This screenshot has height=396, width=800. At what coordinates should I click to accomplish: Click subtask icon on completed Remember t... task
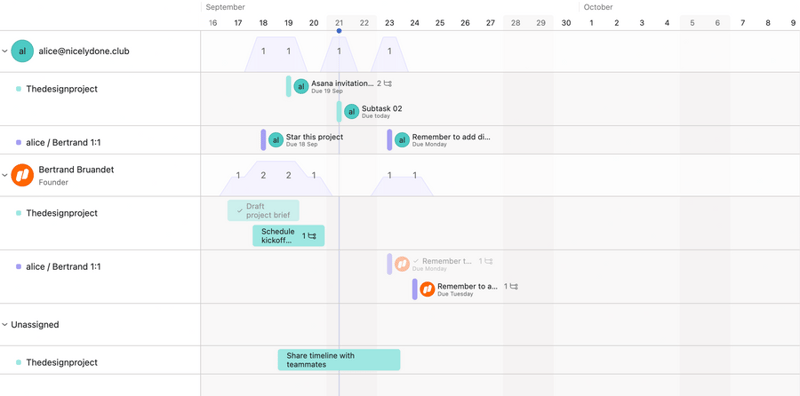(x=489, y=261)
